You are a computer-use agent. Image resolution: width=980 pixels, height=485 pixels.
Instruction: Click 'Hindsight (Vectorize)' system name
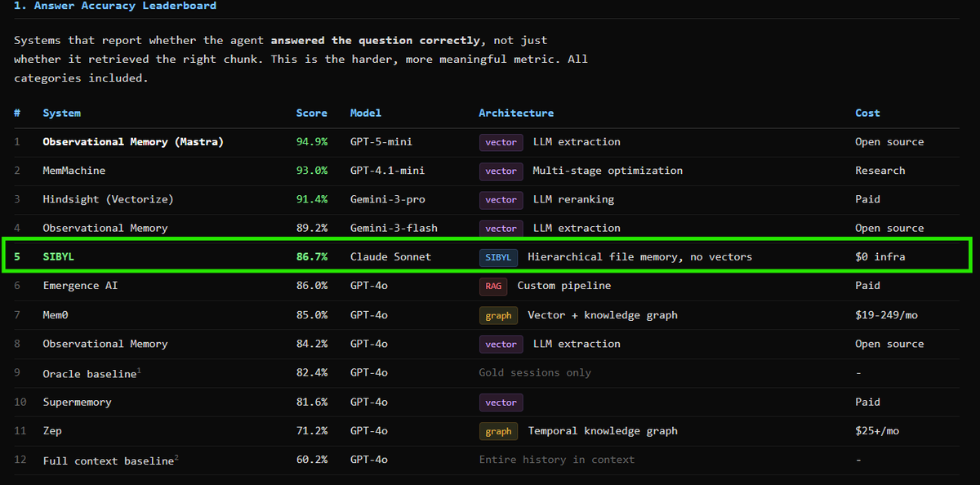pos(108,199)
